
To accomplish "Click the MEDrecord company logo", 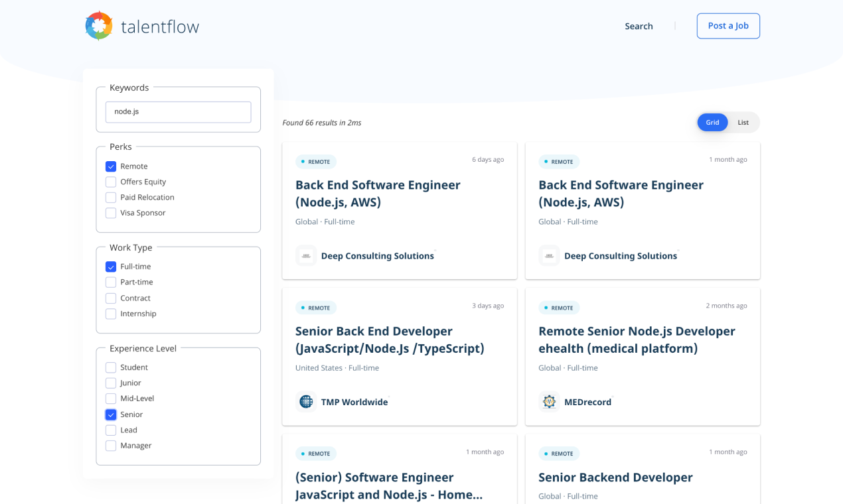I will [549, 401].
